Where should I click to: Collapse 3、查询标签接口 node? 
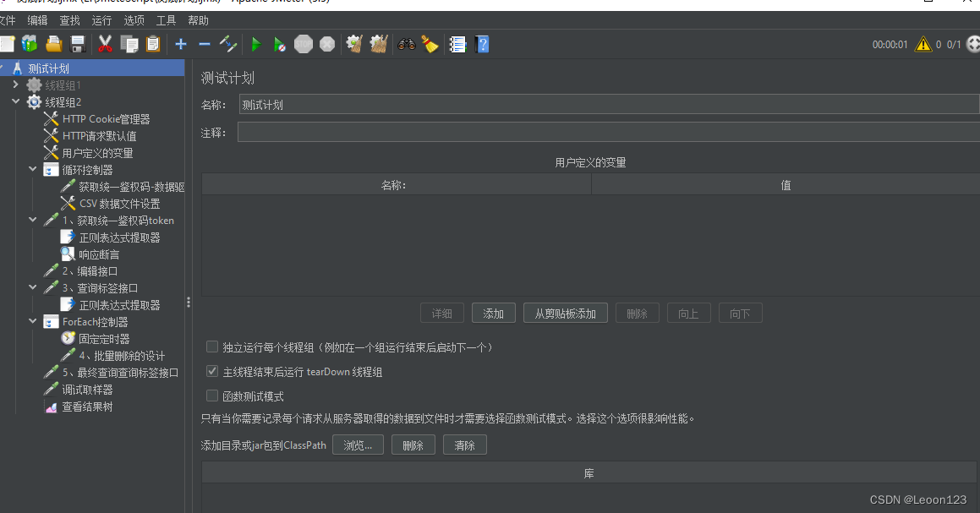[32, 287]
